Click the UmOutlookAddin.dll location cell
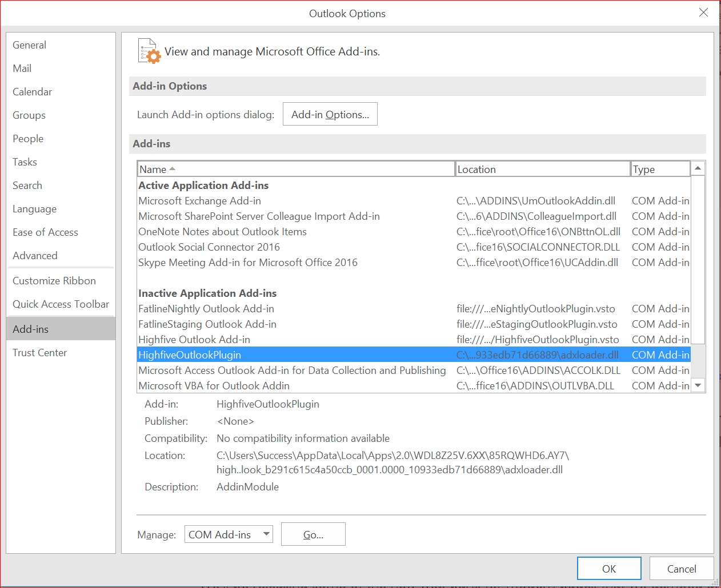The height and width of the screenshot is (588, 721). point(536,201)
